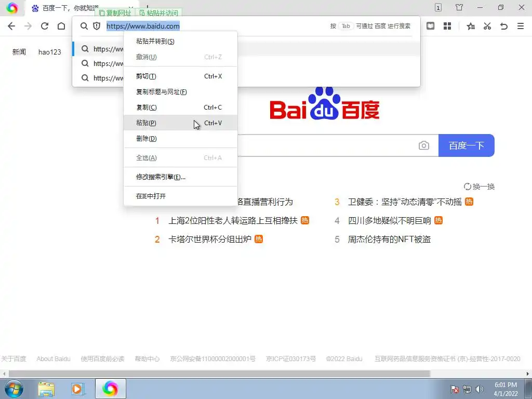Open media player from taskbar
Viewport: 532px width, 399px height.
78,389
